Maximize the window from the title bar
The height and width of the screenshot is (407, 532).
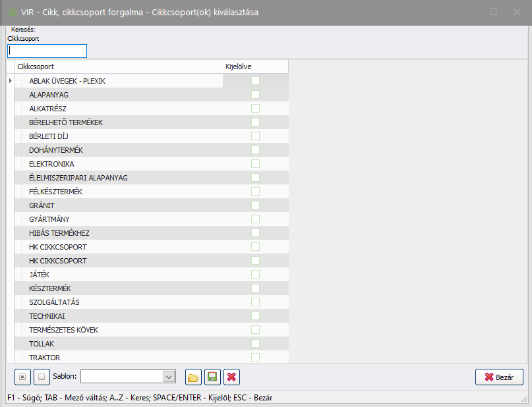click(x=492, y=12)
